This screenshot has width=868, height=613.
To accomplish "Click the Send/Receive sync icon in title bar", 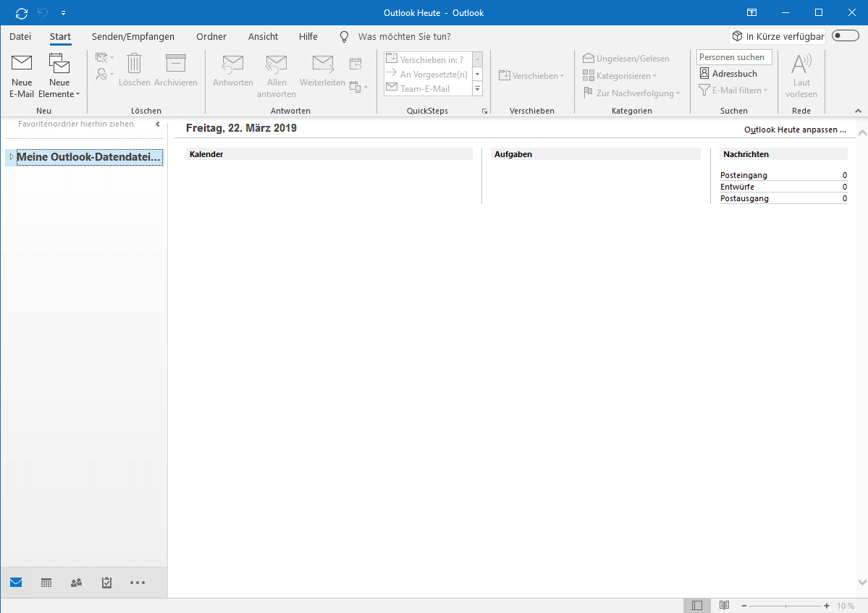I will tap(22, 13).
